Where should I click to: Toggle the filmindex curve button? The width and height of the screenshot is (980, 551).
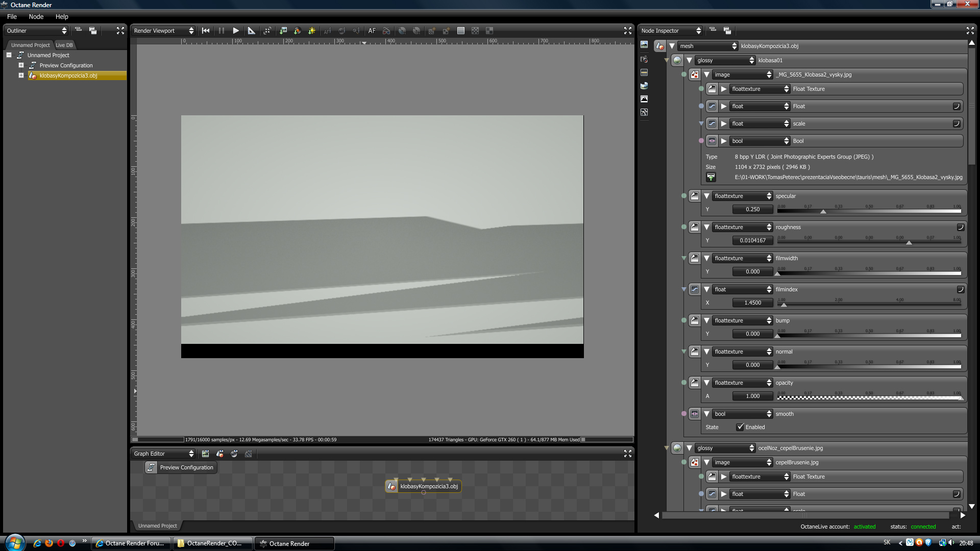960,289
